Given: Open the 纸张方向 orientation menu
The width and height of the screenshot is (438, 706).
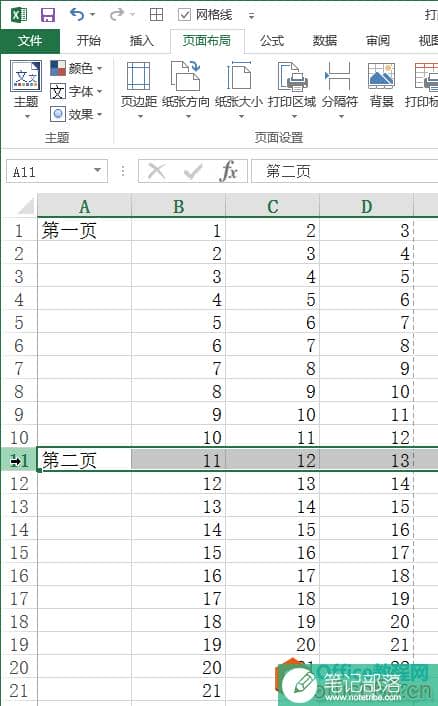Looking at the screenshot, I should (x=186, y=90).
